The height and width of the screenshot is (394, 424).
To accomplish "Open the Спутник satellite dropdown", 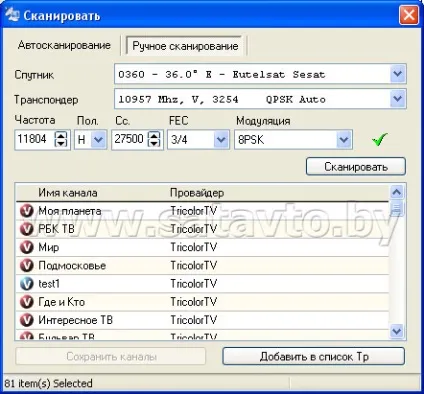I will (398, 74).
